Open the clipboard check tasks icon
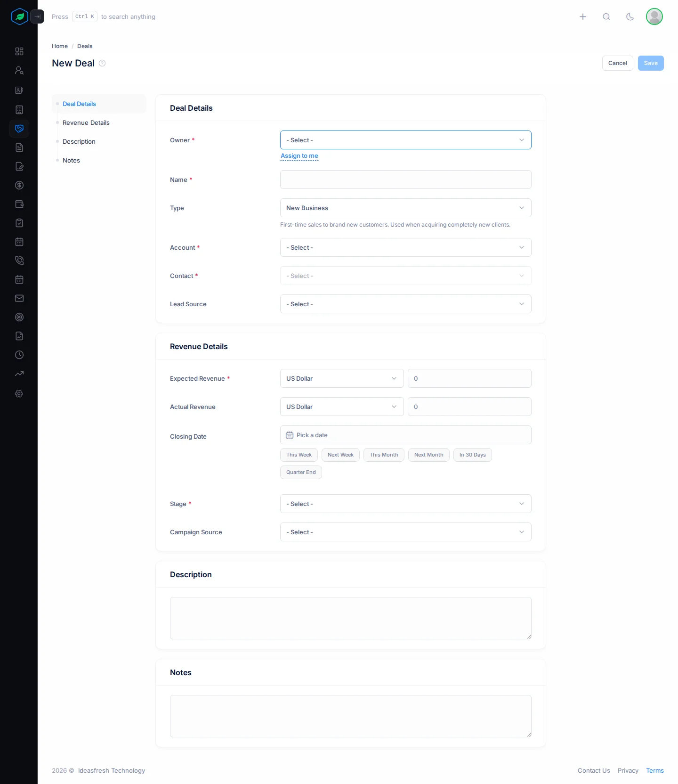This screenshot has width=678, height=784. click(x=19, y=223)
